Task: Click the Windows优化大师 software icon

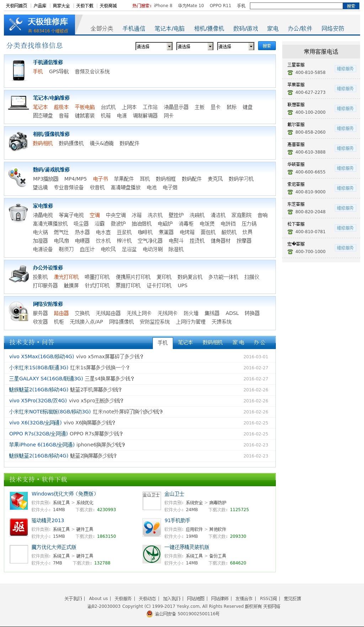Action: [19, 501]
